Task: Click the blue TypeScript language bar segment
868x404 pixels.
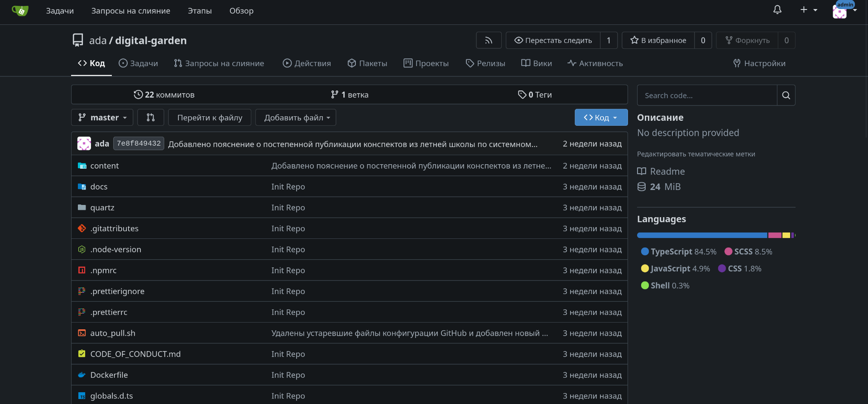Action: pyautogui.click(x=702, y=235)
